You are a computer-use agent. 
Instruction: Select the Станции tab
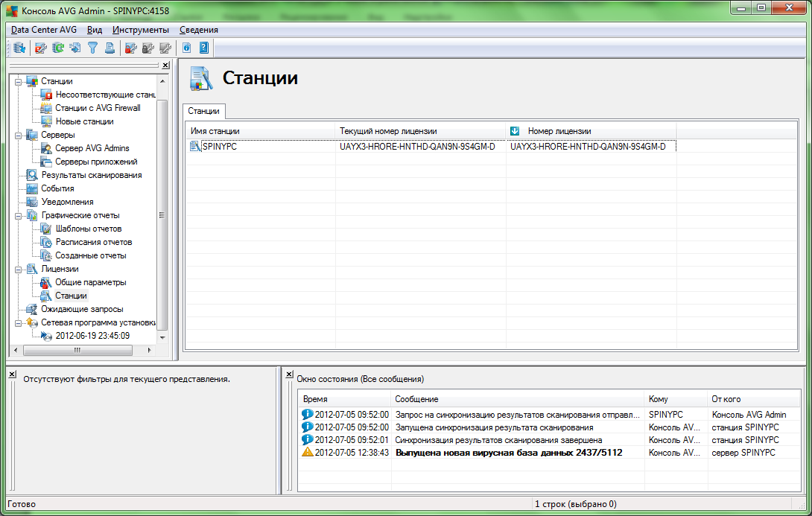[203, 111]
